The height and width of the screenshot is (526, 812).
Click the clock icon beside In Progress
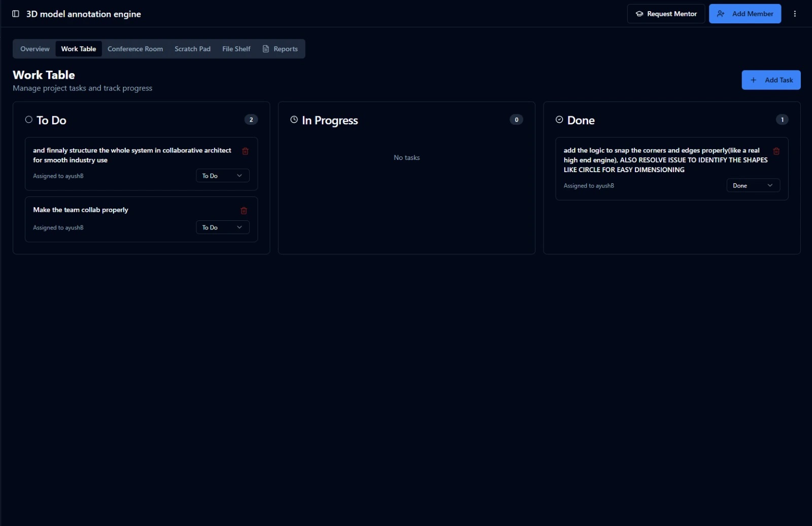coord(294,120)
